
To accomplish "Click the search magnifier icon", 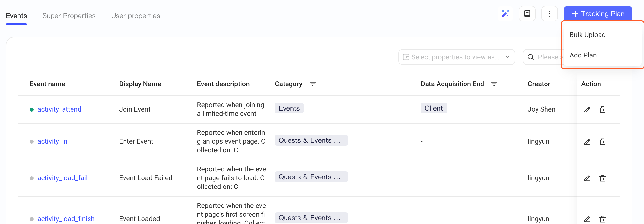I will pyautogui.click(x=530, y=57).
